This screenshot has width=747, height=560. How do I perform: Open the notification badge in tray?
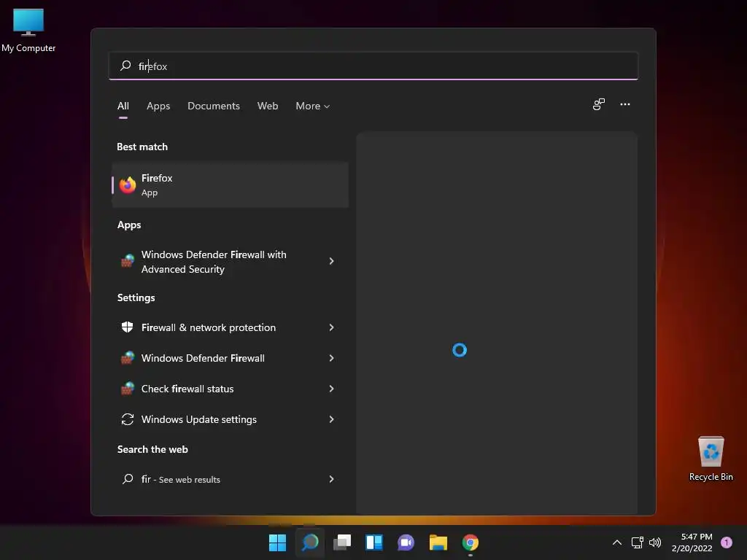click(x=727, y=542)
